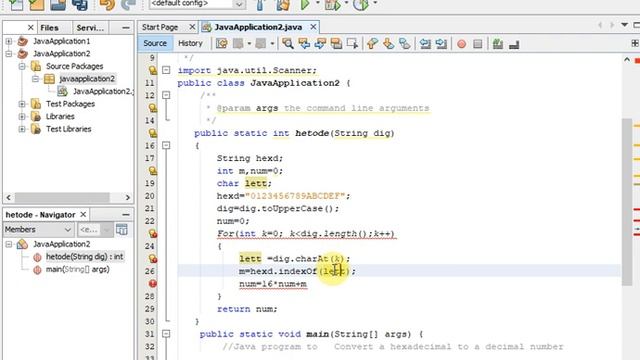
Task: Switch to Files tab
Action: pyautogui.click(x=49, y=28)
